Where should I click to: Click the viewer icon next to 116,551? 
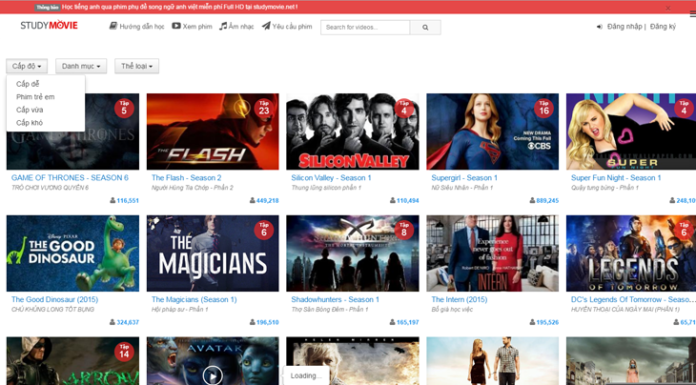click(112, 200)
